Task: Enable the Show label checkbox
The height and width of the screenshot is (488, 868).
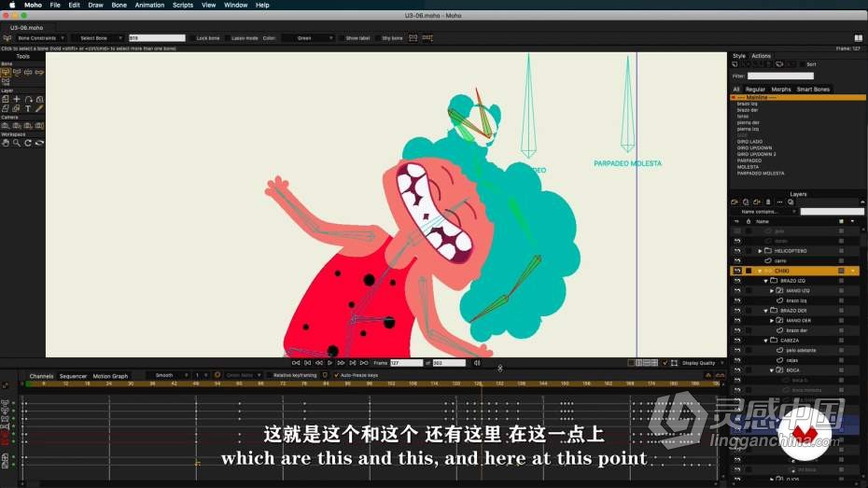Action: (x=343, y=38)
